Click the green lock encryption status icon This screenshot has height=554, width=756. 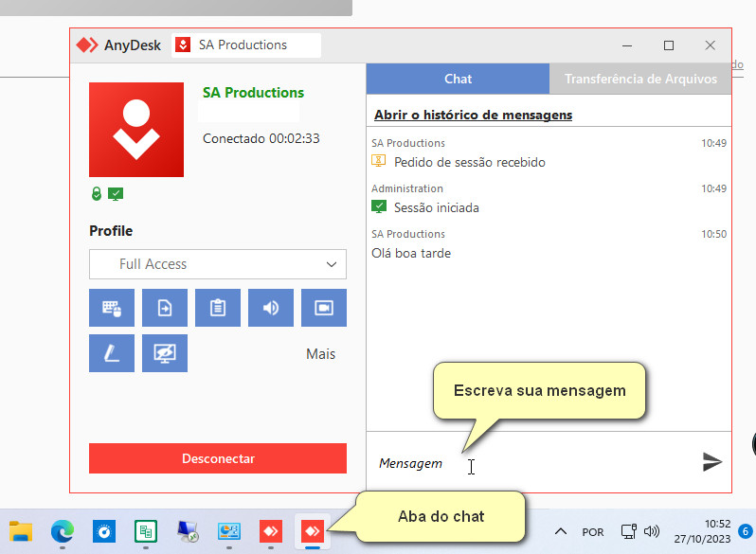click(x=97, y=194)
